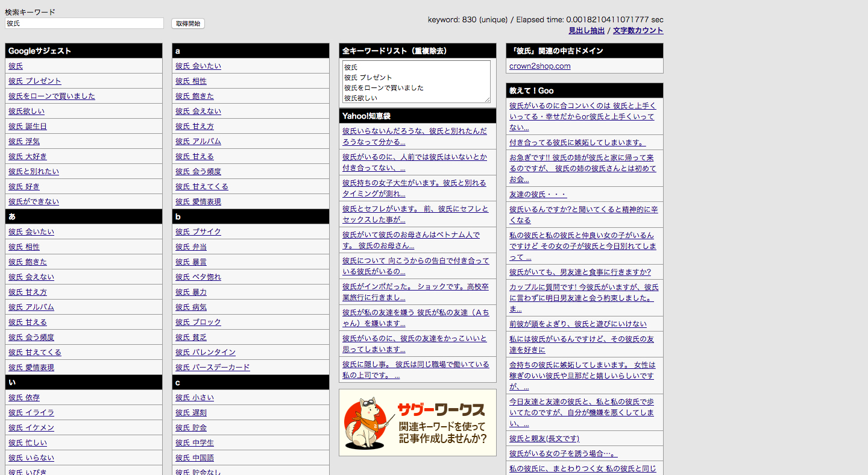Open the crown2shop.com domain link

click(x=539, y=66)
